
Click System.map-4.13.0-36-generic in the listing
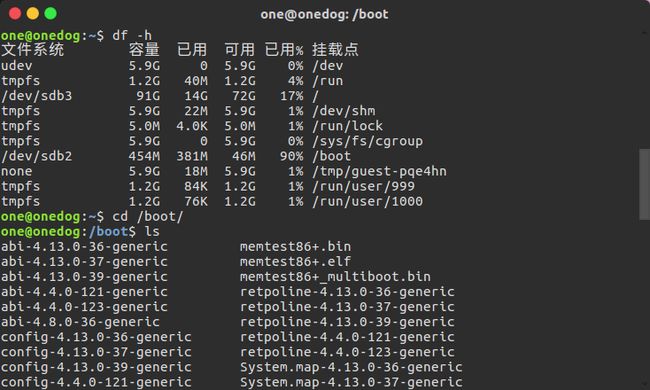click(x=351, y=367)
